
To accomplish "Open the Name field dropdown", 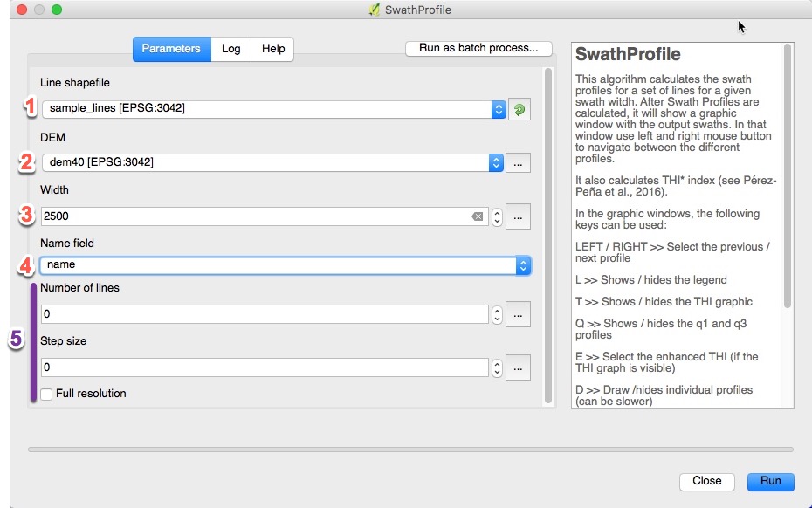I will (521, 264).
